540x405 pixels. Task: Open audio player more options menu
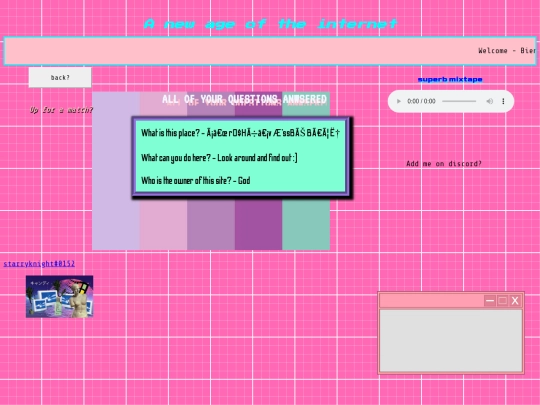click(x=503, y=101)
